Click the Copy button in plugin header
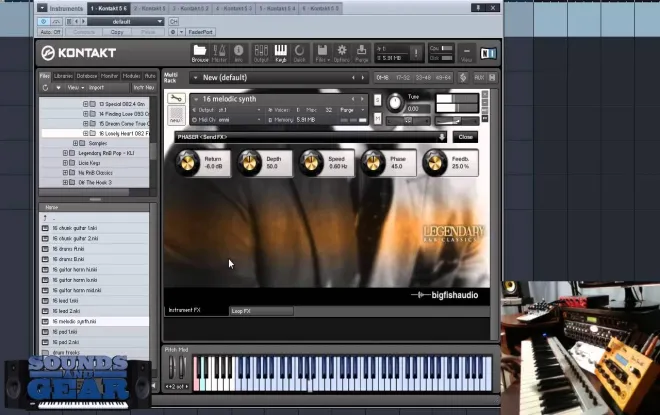Image resolution: width=660 pixels, height=415 pixels. pyautogui.click(x=117, y=32)
